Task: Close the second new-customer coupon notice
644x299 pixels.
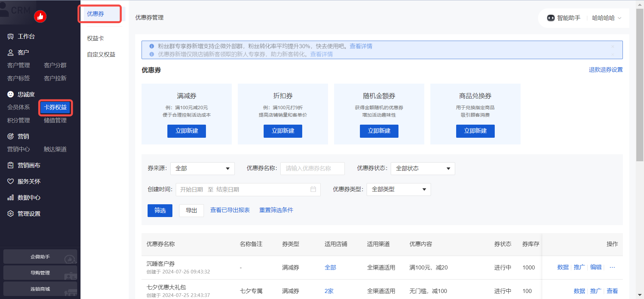Action: click(613, 54)
